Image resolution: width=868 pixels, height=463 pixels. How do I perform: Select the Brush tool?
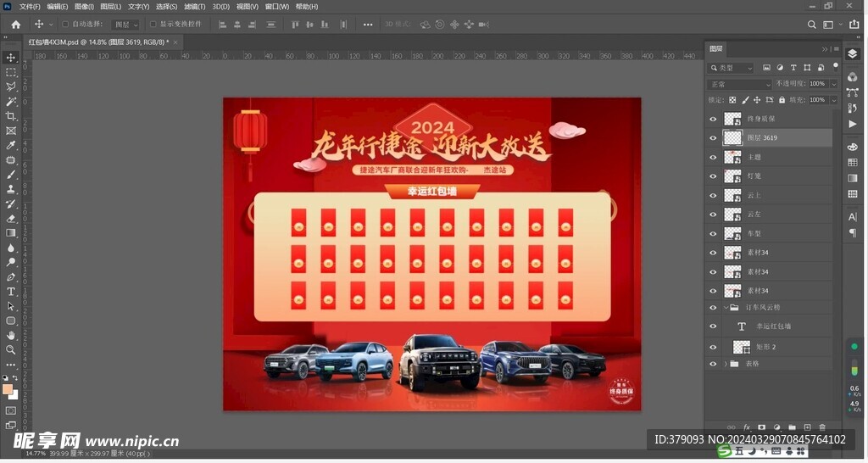pos(10,175)
